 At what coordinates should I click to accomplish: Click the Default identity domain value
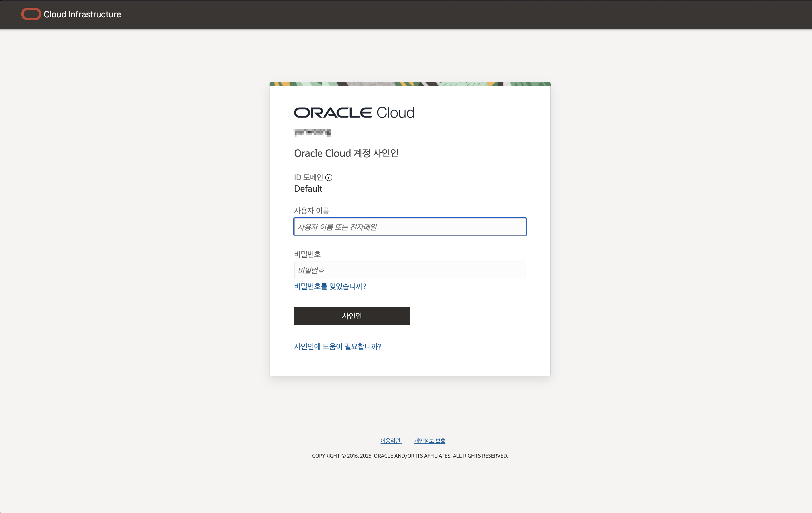308,189
